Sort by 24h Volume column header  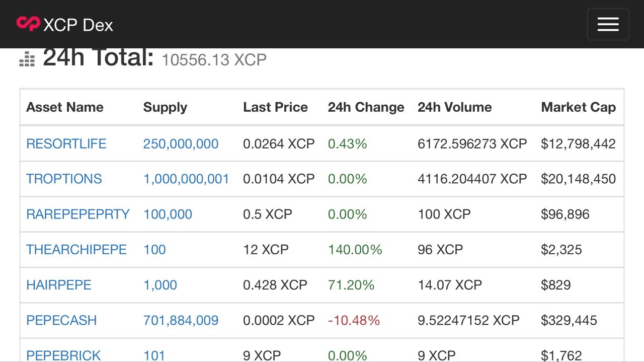point(454,107)
